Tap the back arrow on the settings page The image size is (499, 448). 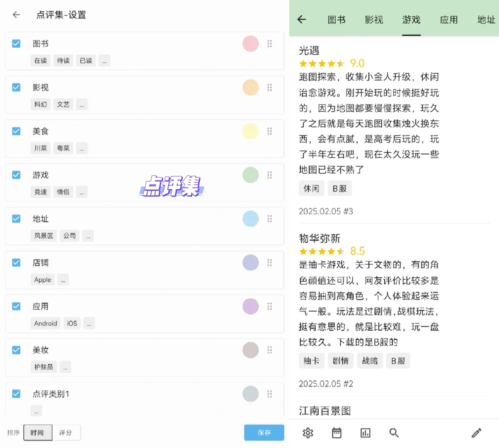click(x=16, y=15)
